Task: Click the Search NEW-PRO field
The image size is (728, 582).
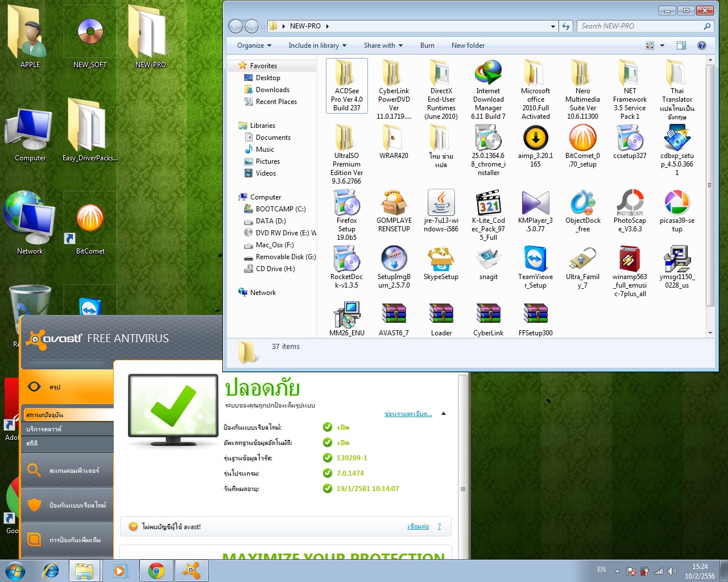Action: (x=645, y=26)
